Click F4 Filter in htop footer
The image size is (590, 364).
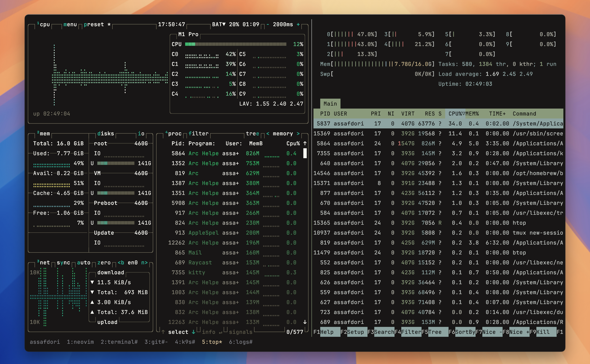[x=408, y=332]
